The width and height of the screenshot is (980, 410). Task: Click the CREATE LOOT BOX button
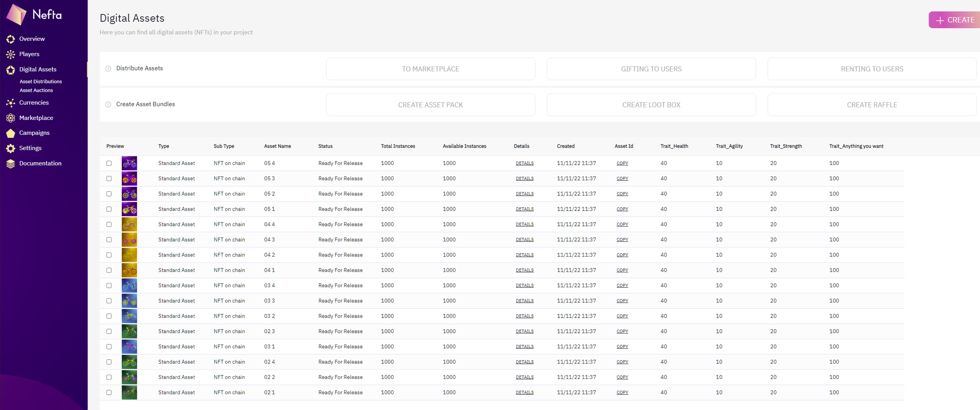(651, 105)
